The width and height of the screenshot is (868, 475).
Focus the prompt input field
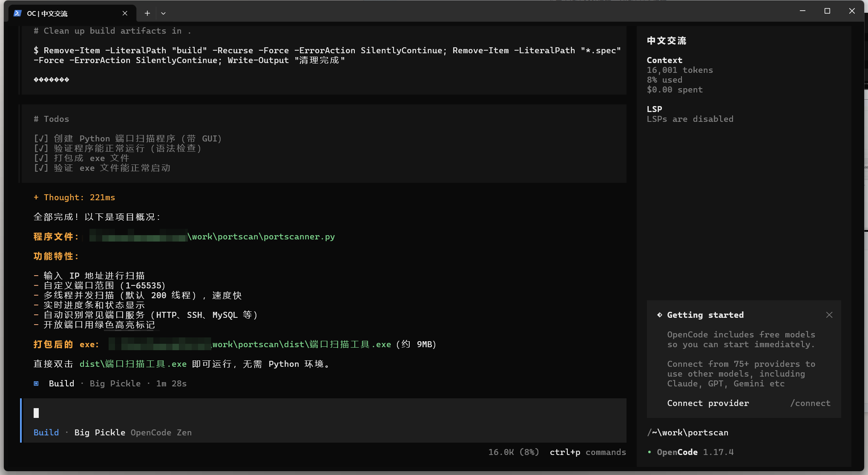(324, 413)
